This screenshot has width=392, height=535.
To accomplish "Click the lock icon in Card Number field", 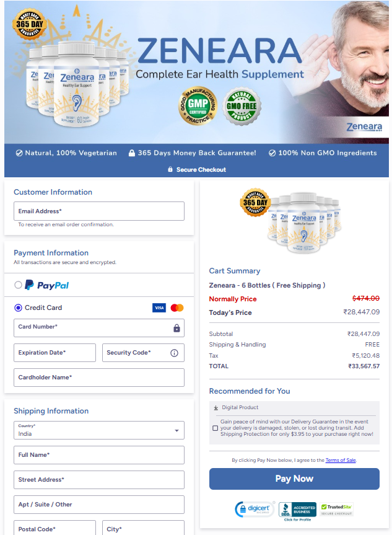I will click(176, 328).
